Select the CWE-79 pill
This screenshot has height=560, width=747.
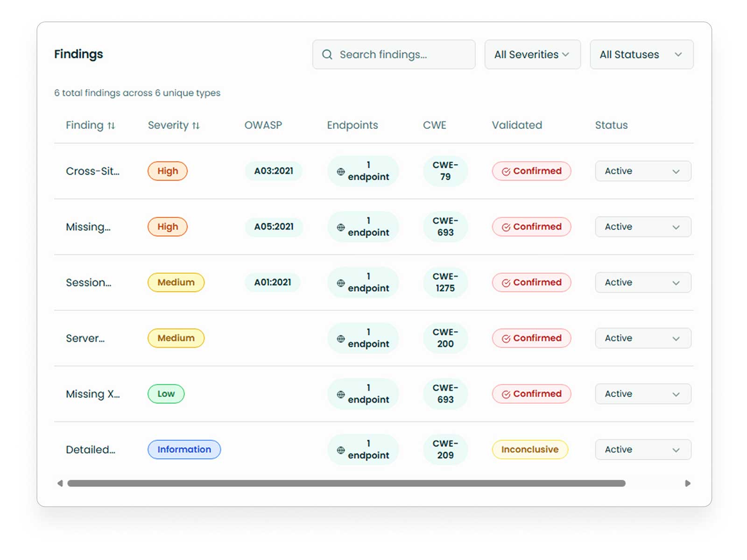pos(445,171)
